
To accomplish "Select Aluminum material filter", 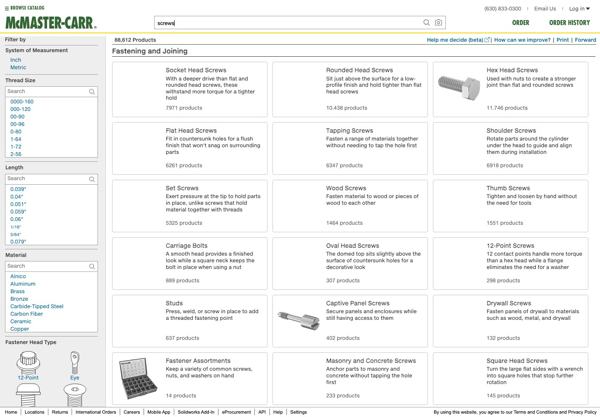I will [23, 284].
